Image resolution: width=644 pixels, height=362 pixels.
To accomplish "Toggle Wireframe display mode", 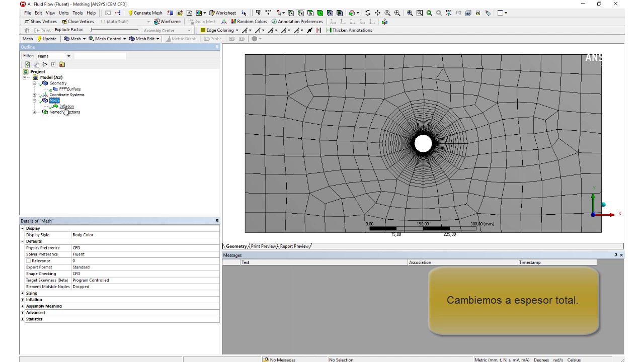I will point(167,22).
